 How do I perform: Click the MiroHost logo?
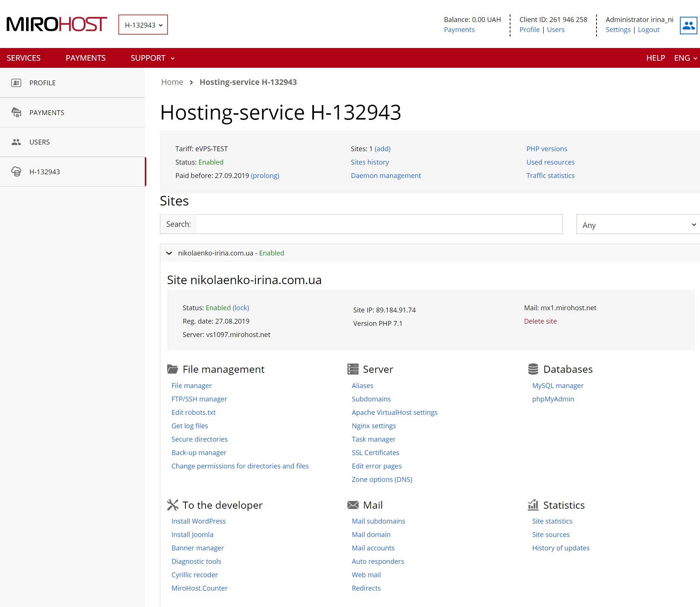[x=57, y=24]
